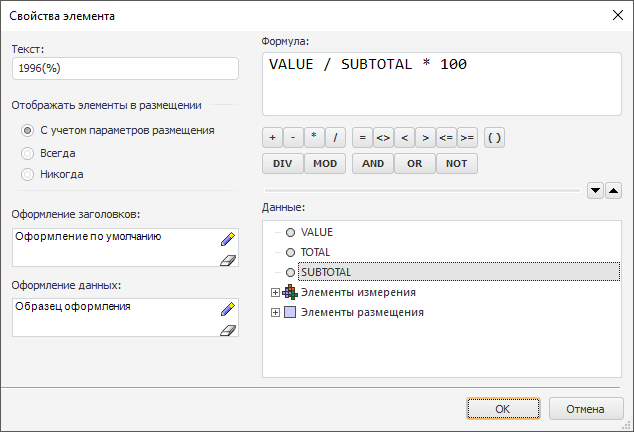
Task: Click the eraser icon for header formatting
Action: (227, 260)
